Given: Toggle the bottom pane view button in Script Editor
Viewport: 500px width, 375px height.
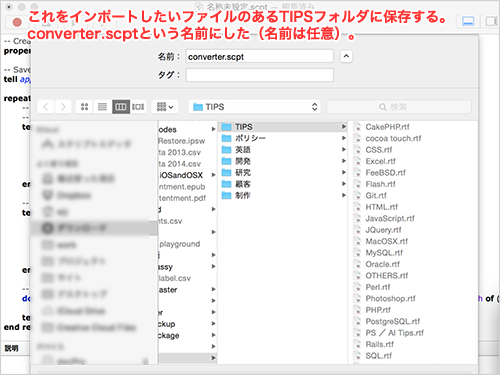Looking at the screenshot, I should click(468, 22).
